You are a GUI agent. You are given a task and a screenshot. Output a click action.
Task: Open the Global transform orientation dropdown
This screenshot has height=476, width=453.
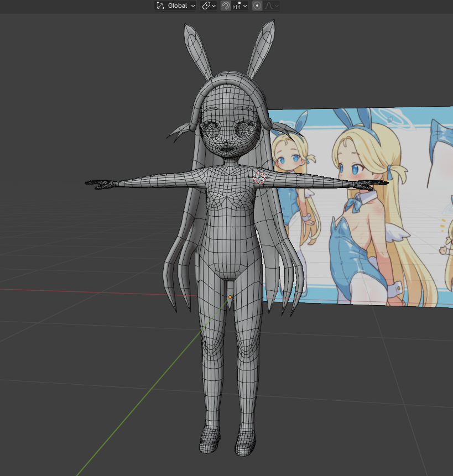(175, 6)
